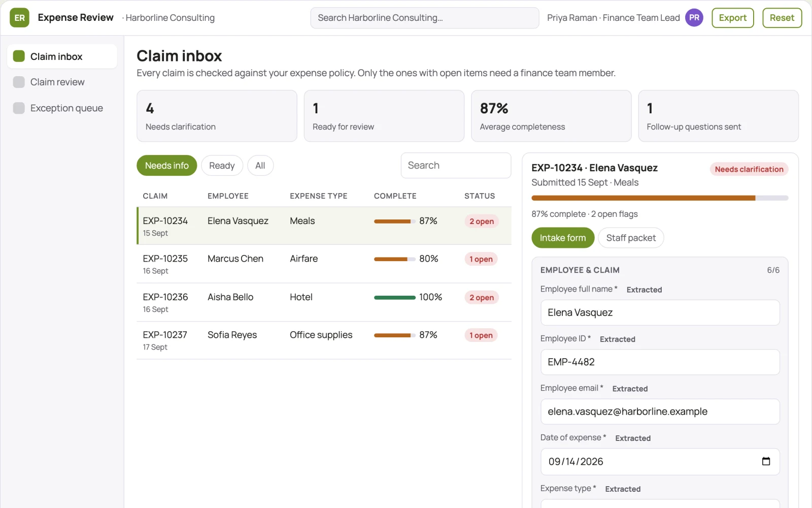Open Claim review in the sidebar

(x=62, y=82)
